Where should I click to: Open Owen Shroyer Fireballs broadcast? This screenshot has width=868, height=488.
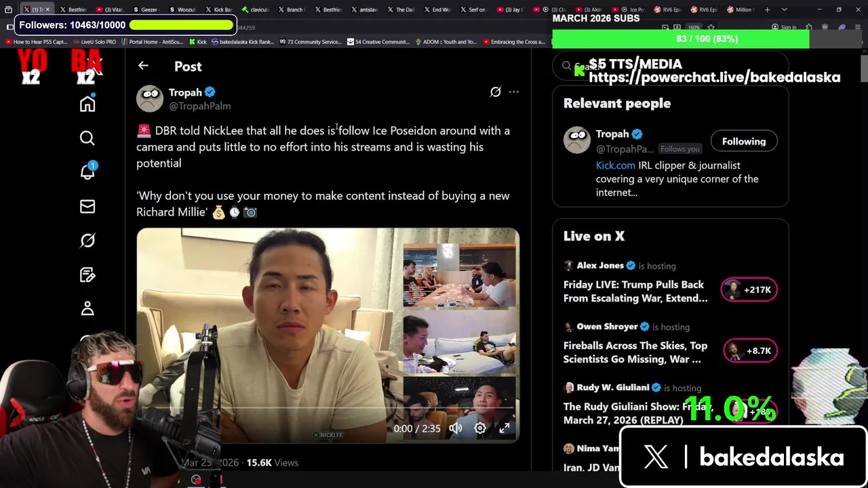pyautogui.click(x=635, y=352)
